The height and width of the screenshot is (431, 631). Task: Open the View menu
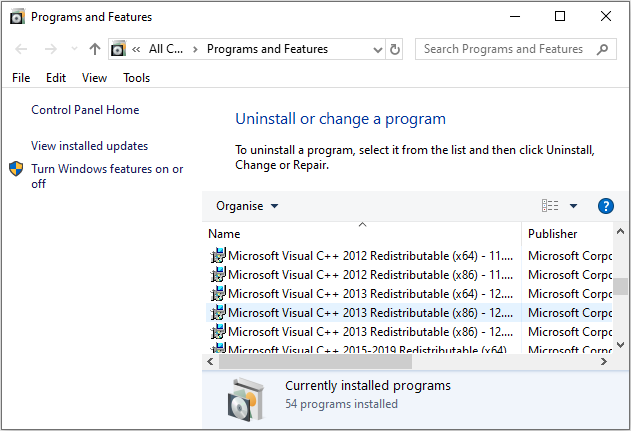(x=94, y=78)
